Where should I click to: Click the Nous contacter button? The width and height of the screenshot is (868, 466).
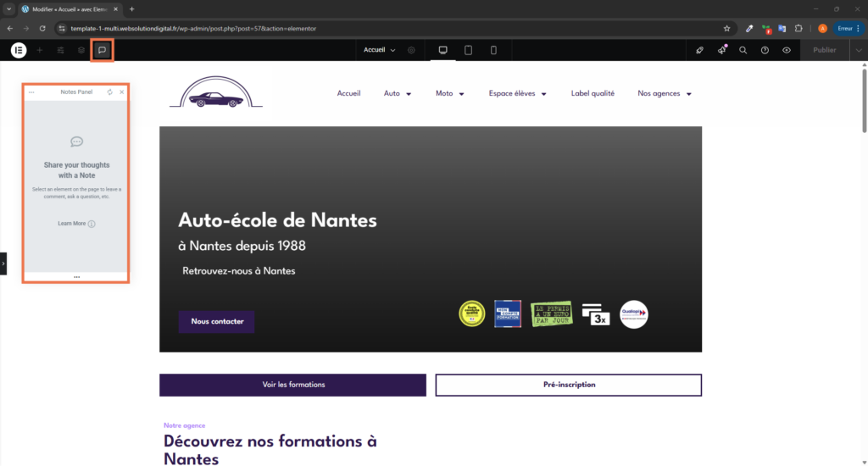tap(216, 322)
